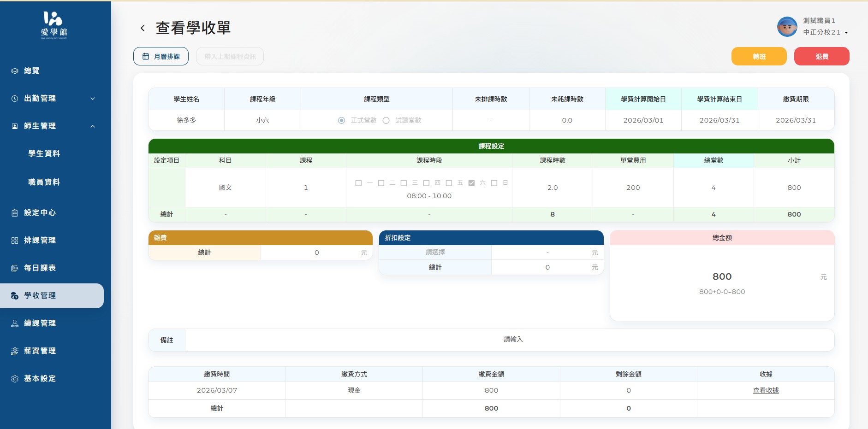Toggle the Friday (五) checkbox
Image resolution: width=868 pixels, height=429 pixels.
(449, 183)
